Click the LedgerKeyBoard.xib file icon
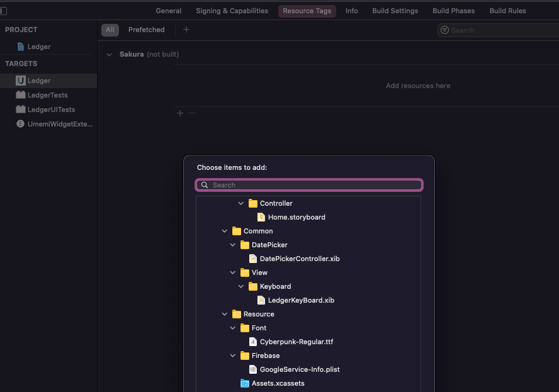559x392 pixels. click(261, 300)
